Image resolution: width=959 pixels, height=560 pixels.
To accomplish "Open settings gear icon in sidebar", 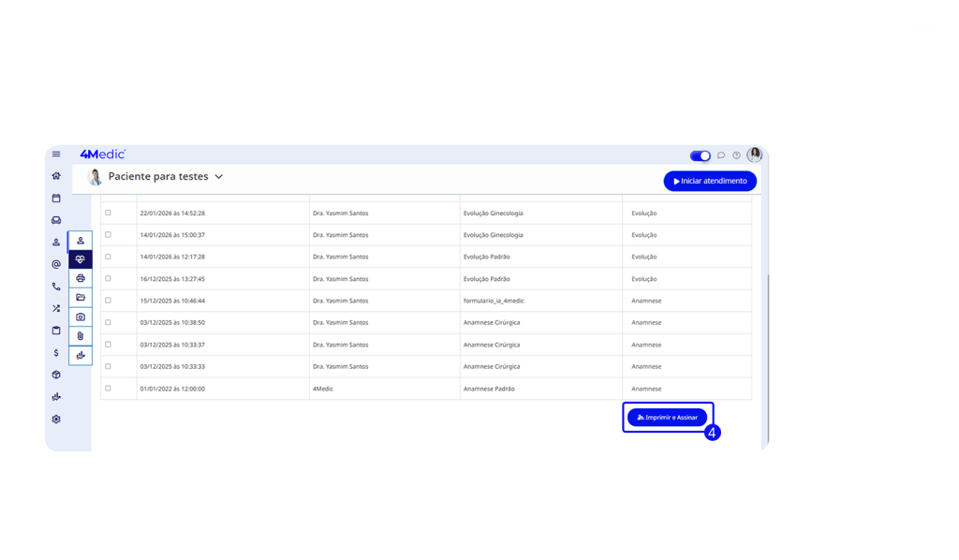I will [56, 420].
